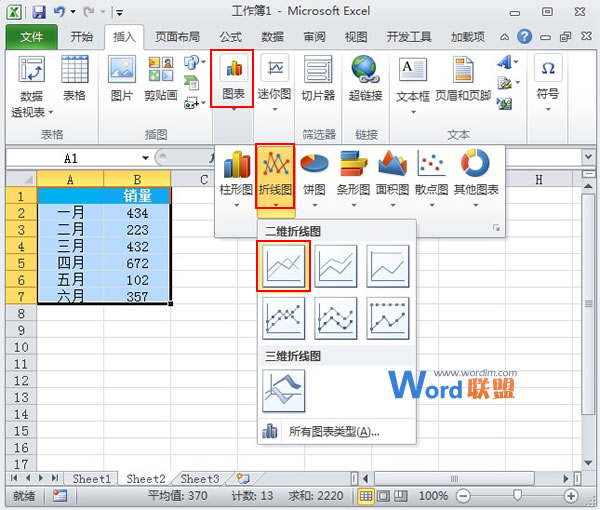Image resolution: width=600 pixels, height=510 pixels.
Task: Expand the Name Box dropdown arrow
Action: (x=145, y=158)
